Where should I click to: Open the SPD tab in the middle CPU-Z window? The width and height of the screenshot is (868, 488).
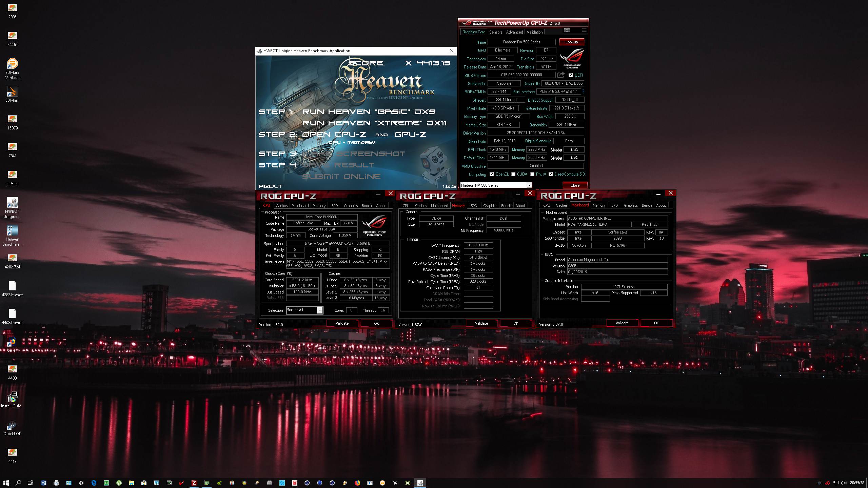(x=474, y=206)
